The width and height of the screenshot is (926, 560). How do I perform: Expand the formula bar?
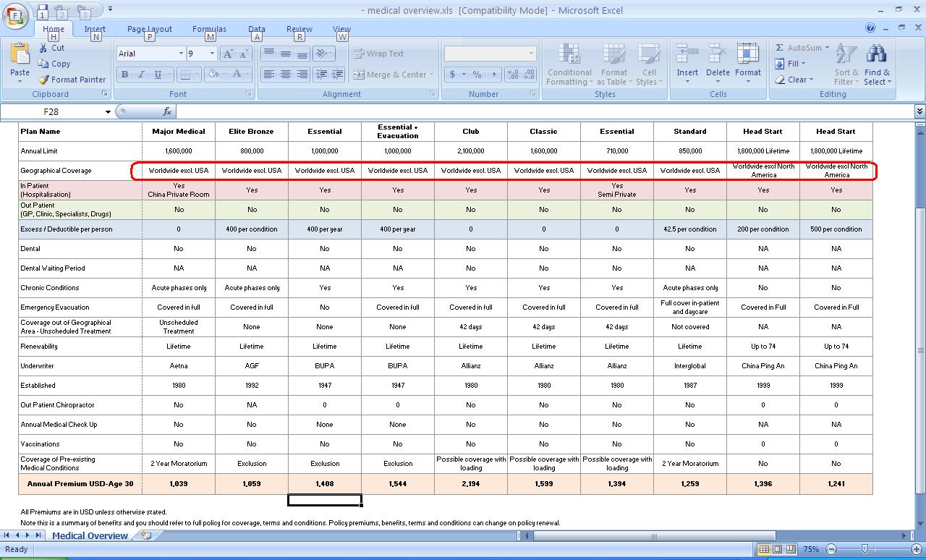pyautogui.click(x=919, y=111)
